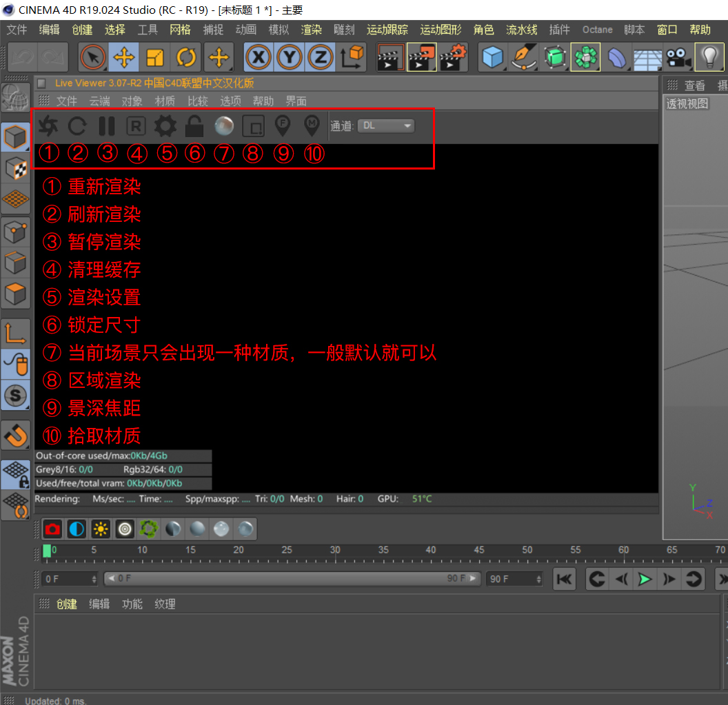Open the MoGraph array generator icon
Viewport: 728px width, 705px height.
[x=586, y=58]
